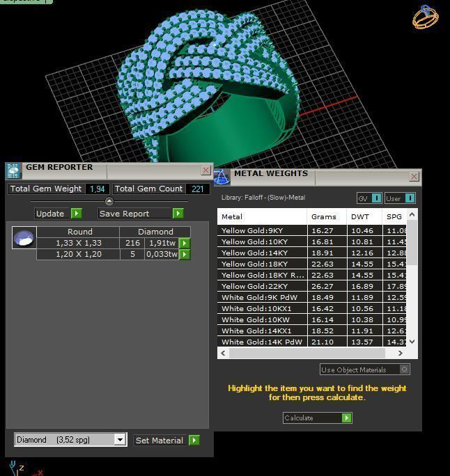Viewport: 450px width, 476px height.
Task: Click the 21.10 grams cell for 14K PdW
Action: click(x=327, y=342)
